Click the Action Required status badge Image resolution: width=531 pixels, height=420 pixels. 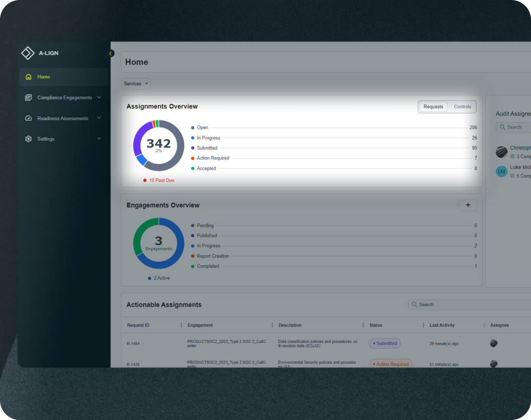pos(391,364)
